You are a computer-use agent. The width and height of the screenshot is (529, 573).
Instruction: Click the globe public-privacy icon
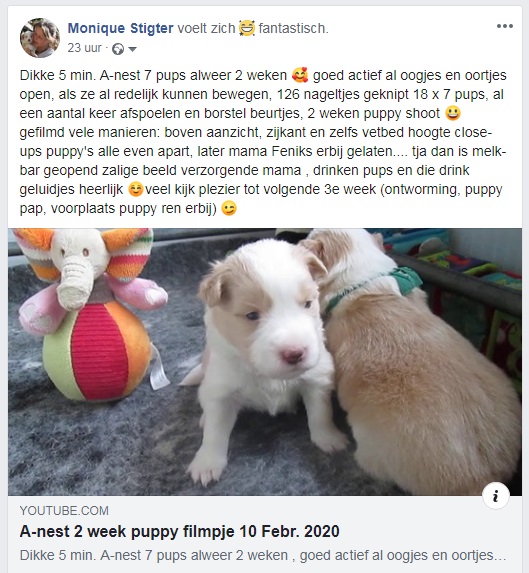(118, 49)
